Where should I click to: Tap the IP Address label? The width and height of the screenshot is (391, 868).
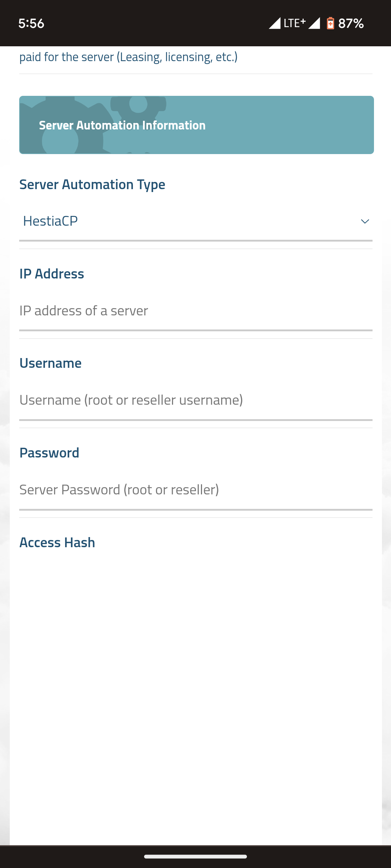tap(52, 274)
